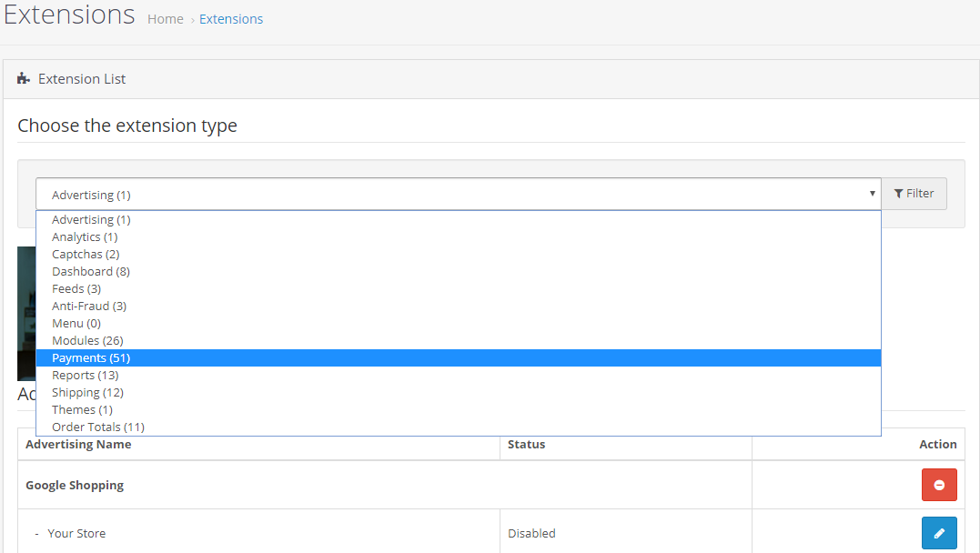Click the blue pencil edit button for Your Store

click(x=939, y=533)
